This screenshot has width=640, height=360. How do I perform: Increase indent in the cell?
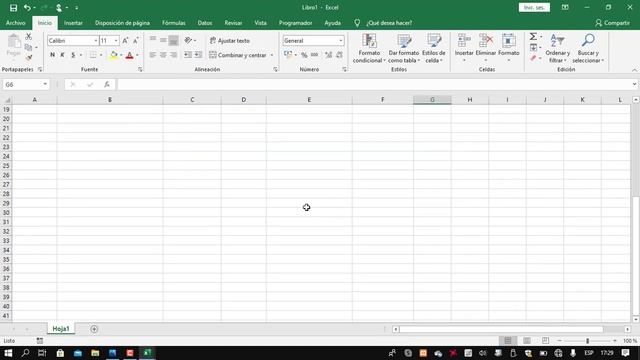coord(198,55)
